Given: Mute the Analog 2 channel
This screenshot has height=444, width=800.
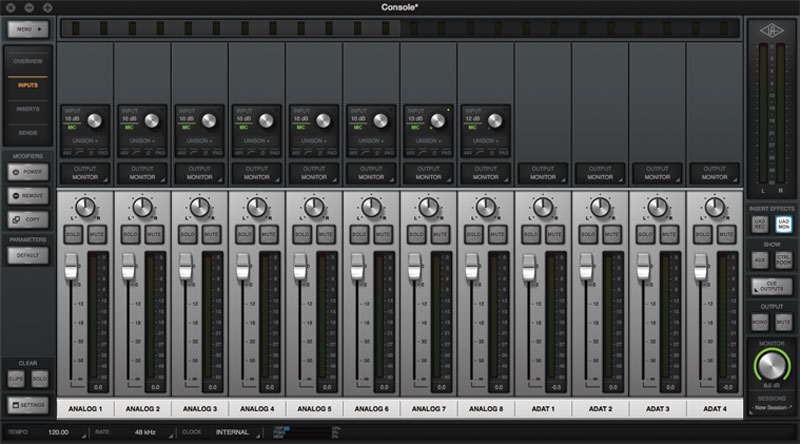Looking at the screenshot, I should click(x=154, y=234).
